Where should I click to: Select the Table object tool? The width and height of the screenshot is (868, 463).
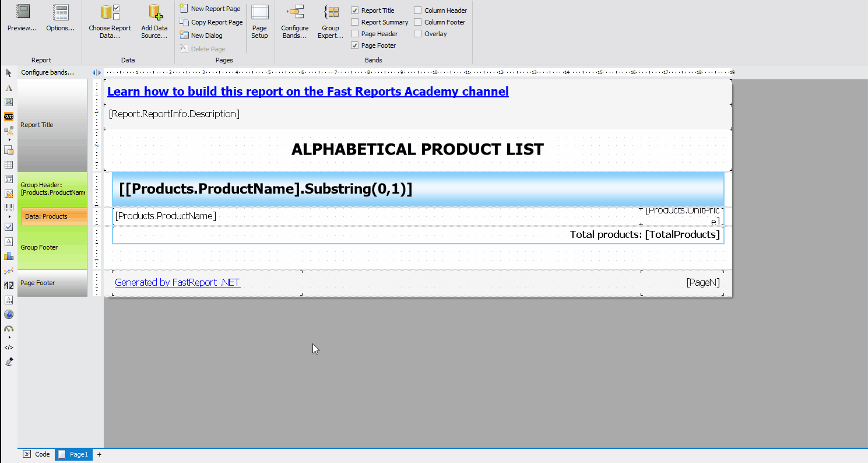coord(9,165)
